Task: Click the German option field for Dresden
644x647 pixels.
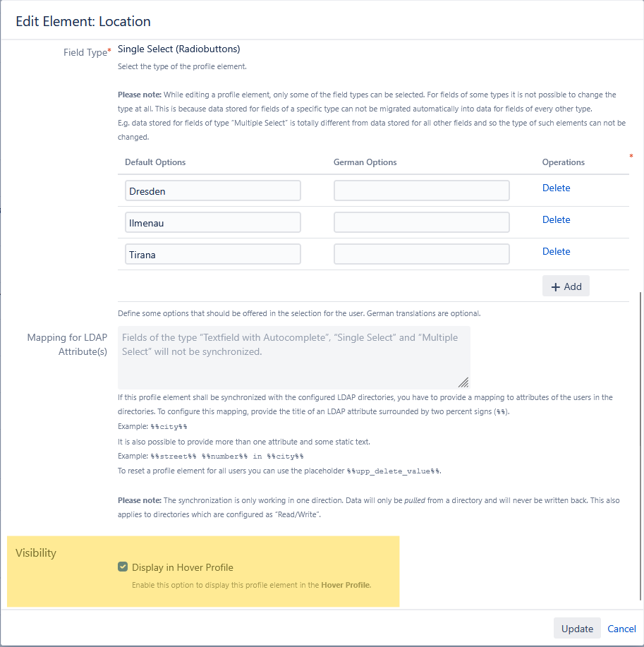Action: (421, 191)
